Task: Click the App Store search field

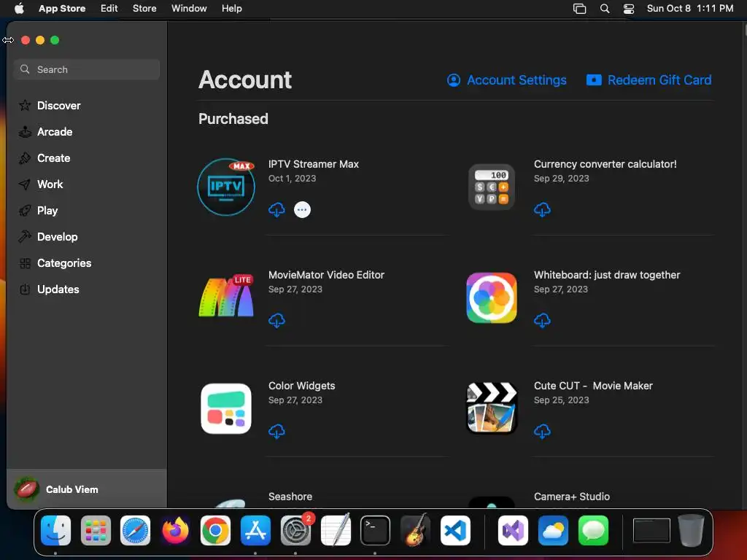Action: pos(87,69)
